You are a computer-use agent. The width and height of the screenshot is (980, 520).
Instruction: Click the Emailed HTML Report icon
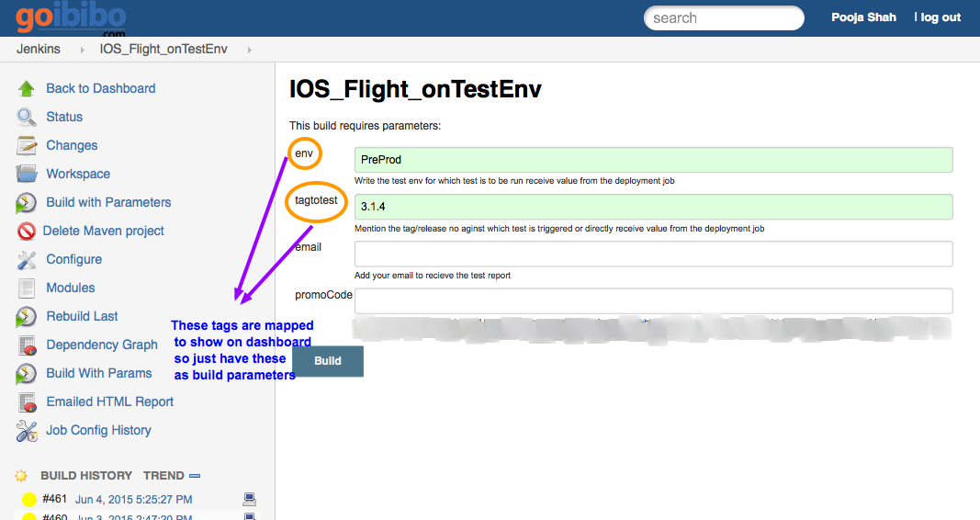tap(28, 402)
